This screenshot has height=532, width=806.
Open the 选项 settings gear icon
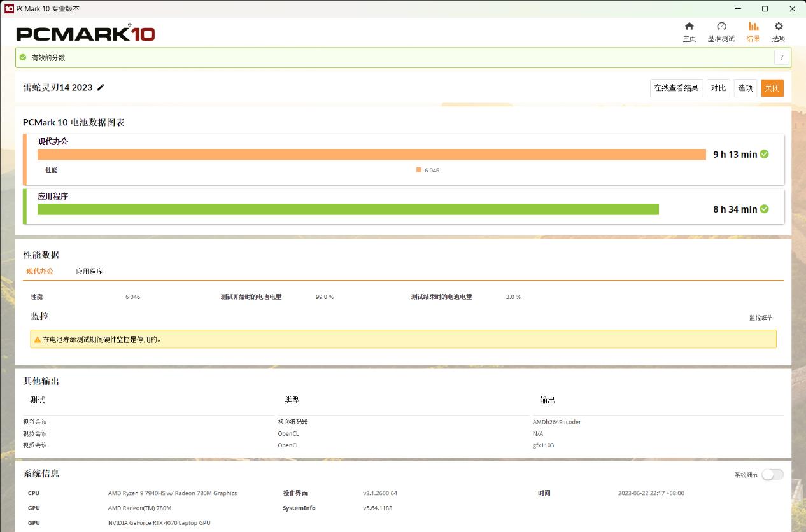pos(778,27)
